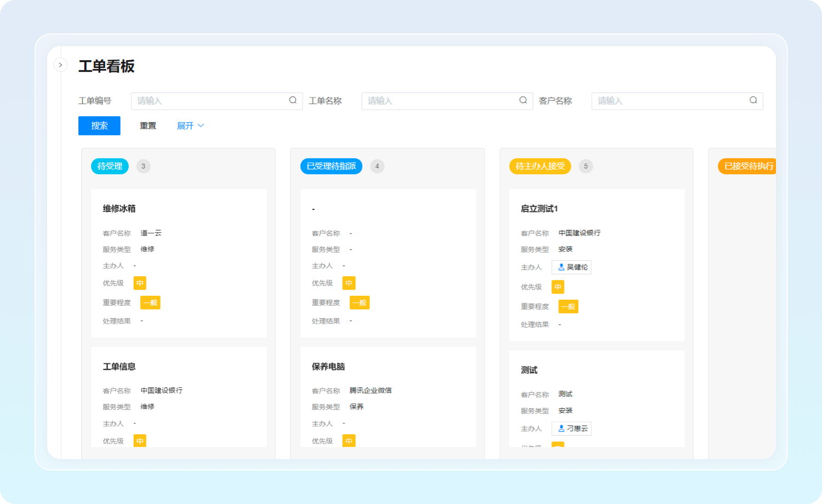Select the 待受理 column tag
Screen dimensions: 822x504
(110, 166)
